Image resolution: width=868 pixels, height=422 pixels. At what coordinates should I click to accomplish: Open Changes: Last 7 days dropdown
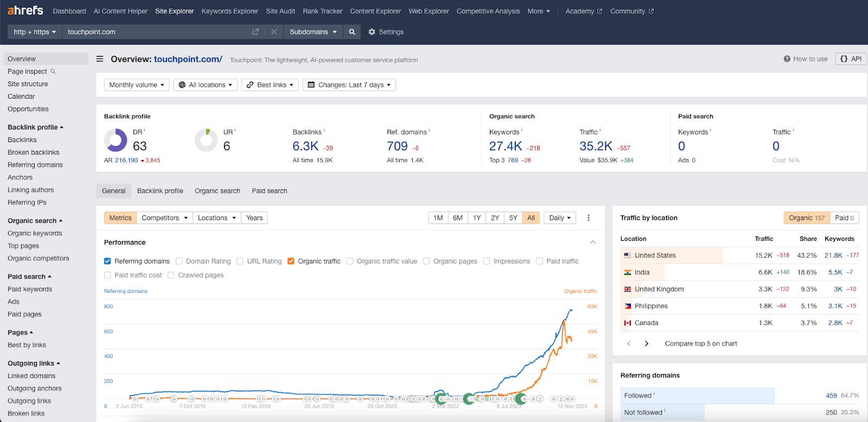[349, 85]
